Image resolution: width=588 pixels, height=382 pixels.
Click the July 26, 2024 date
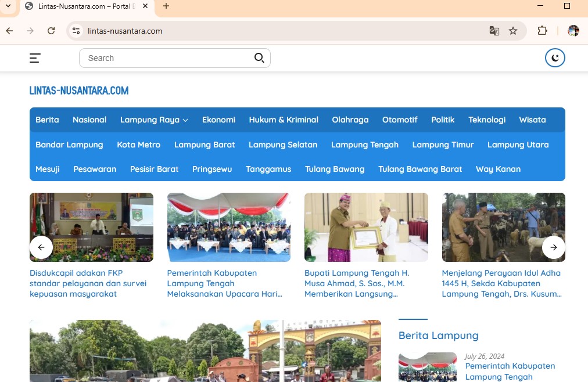tap(485, 356)
